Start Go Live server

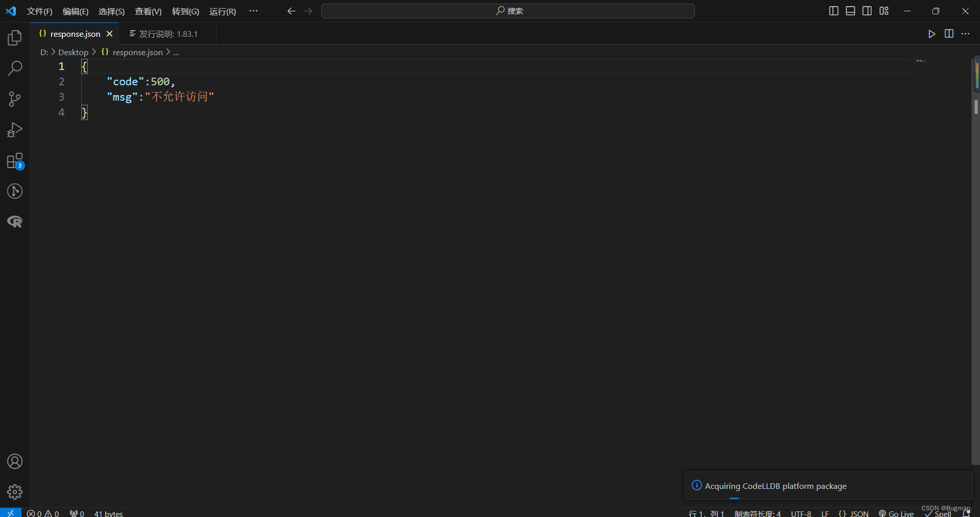pos(896,513)
